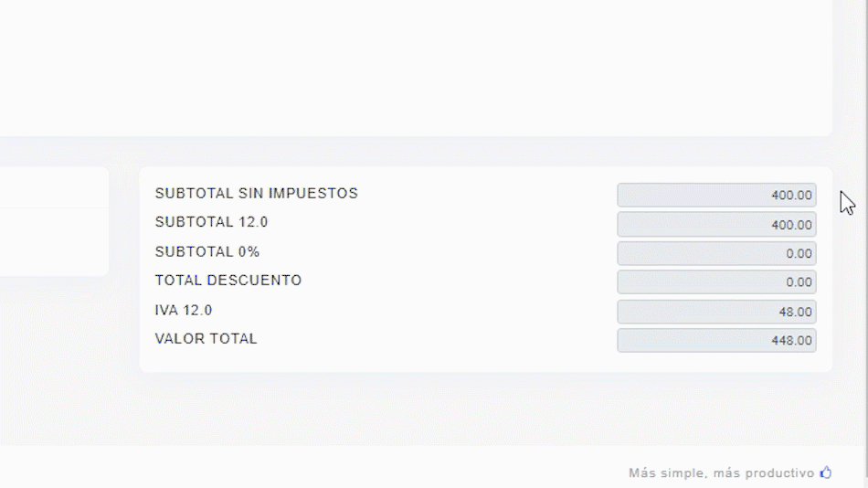The width and height of the screenshot is (868, 488).
Task: Click the thumbs-up icon in footer
Action: 826,472
